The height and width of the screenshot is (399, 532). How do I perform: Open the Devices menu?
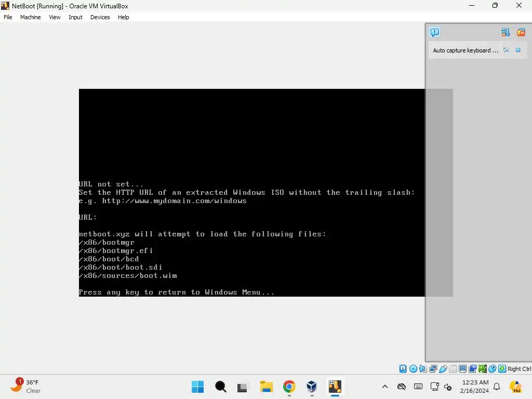[x=100, y=17]
